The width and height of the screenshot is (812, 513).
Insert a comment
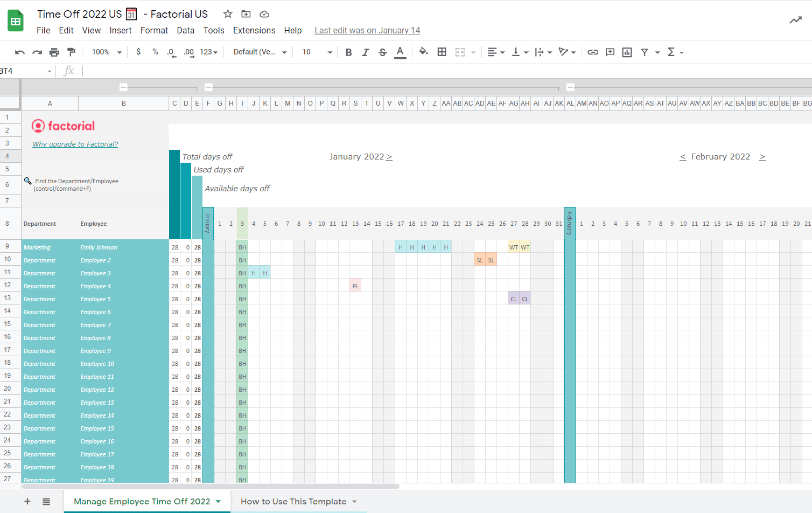click(x=610, y=52)
